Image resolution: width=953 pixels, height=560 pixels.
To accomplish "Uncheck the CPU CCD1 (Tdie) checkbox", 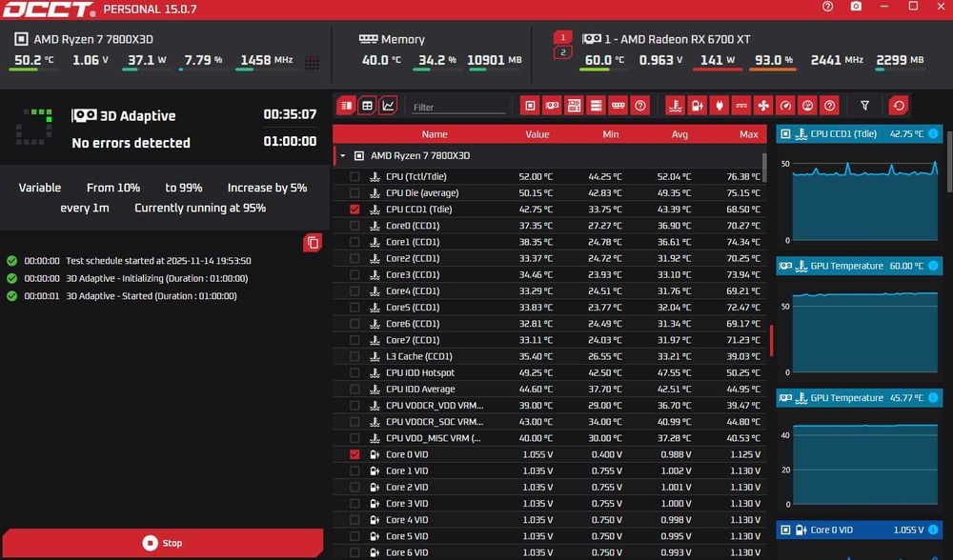I will 355,210.
